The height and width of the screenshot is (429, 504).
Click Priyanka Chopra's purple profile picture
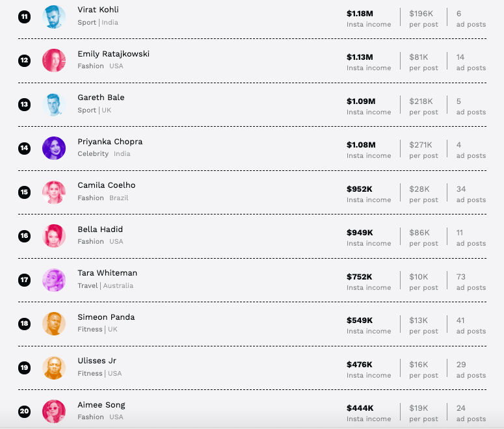54,148
